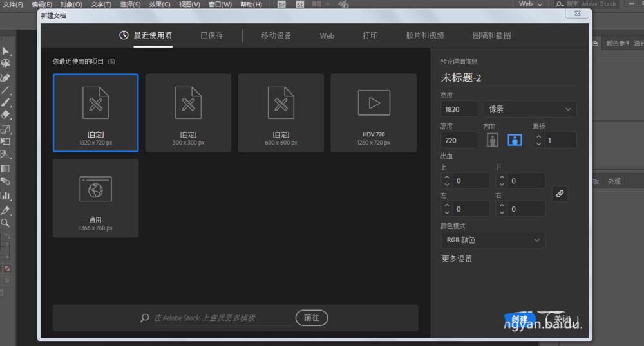Select the Lasso tool
644x346 pixels.
[x=5, y=63]
